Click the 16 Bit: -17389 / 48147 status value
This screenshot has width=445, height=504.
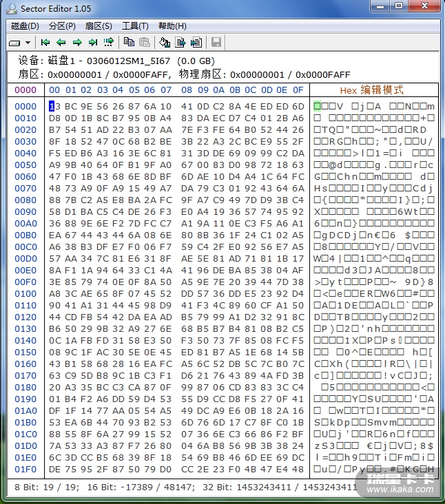(x=141, y=487)
